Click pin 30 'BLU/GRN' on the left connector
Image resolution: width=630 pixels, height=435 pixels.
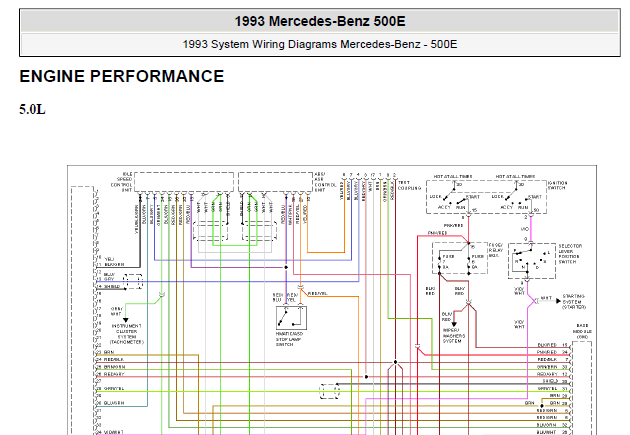point(110,403)
